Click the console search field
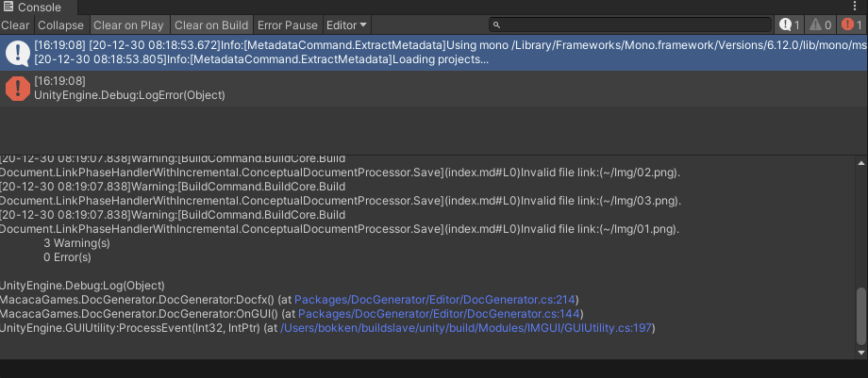Screen dimensions: 868x378 (630, 25)
